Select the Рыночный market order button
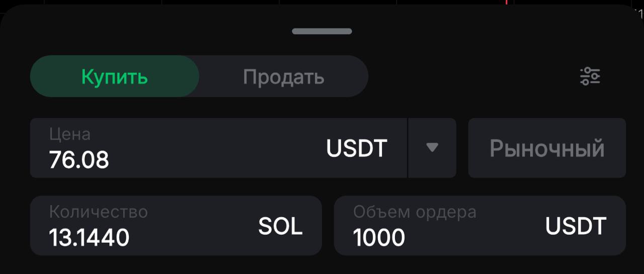 (x=547, y=148)
